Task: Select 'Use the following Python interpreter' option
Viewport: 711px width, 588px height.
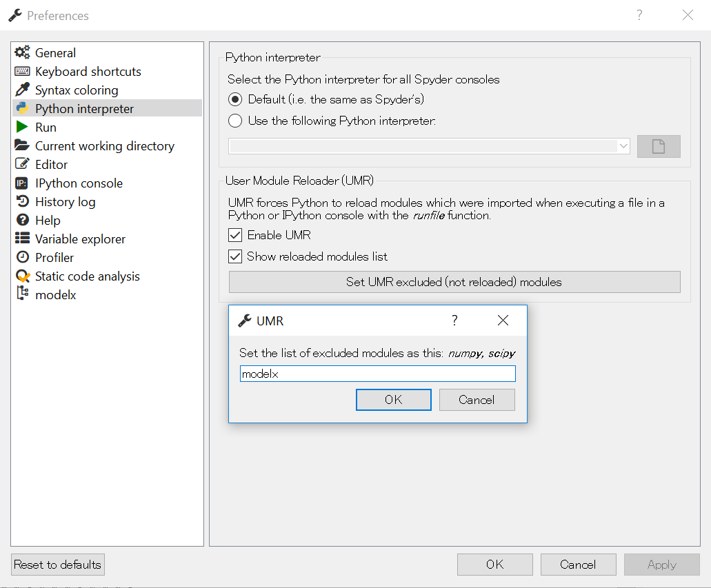Action: coord(235,121)
